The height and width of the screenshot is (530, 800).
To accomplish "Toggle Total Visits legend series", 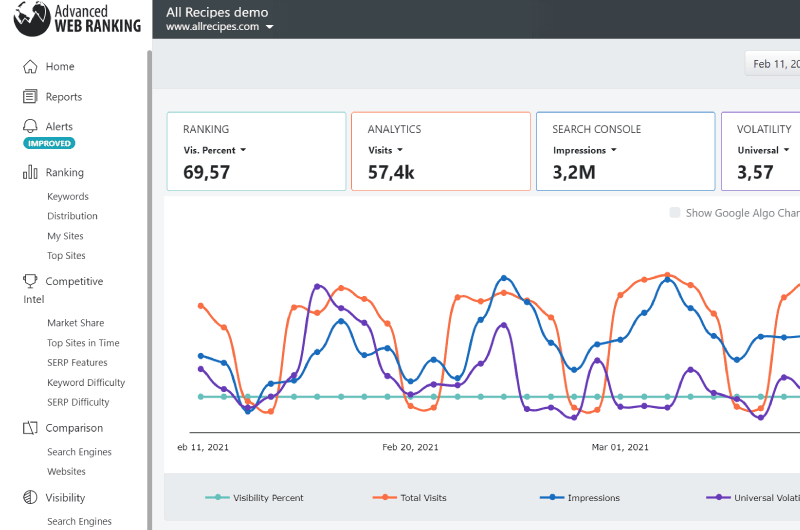I will click(409, 497).
